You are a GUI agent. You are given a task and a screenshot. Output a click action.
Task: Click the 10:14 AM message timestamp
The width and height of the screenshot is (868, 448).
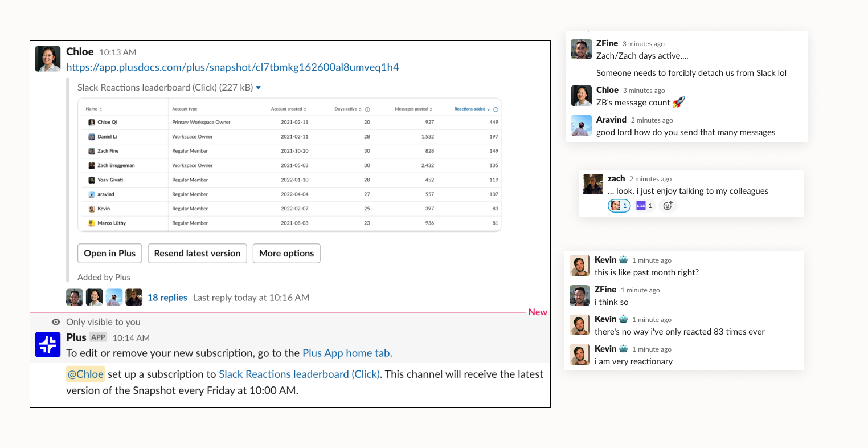pos(131,338)
